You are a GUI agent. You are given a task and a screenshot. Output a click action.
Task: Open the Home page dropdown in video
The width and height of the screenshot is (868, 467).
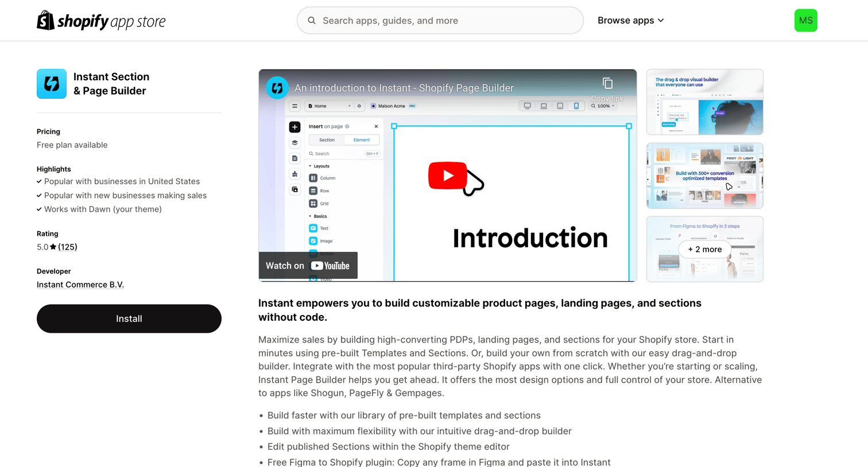[x=330, y=106]
